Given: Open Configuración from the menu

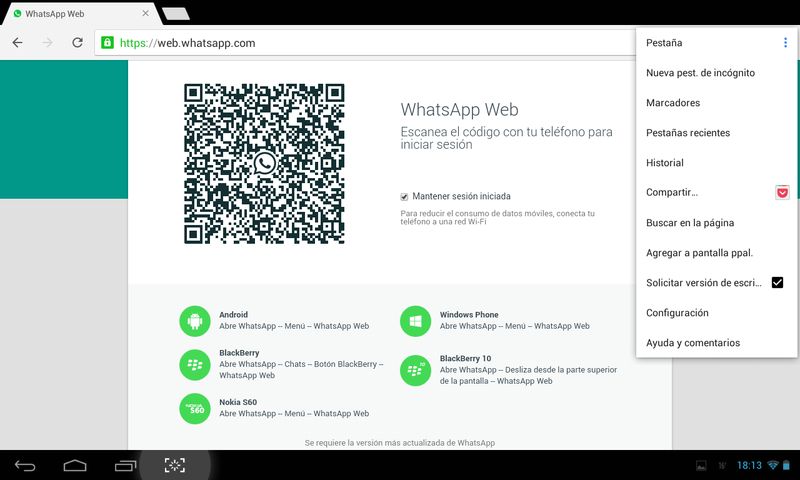Looking at the screenshot, I should click(716, 313).
